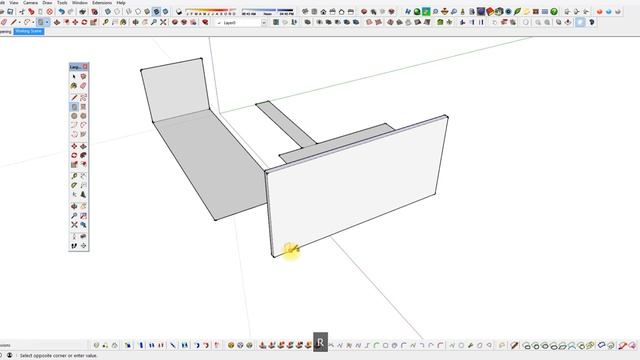Select Eraser in the floating Large Tool Set

coord(83,86)
